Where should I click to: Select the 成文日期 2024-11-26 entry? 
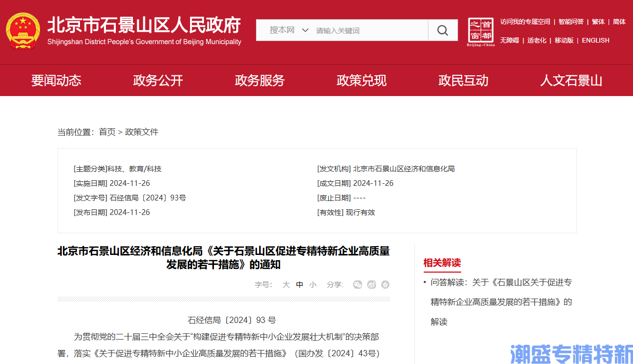pos(355,183)
